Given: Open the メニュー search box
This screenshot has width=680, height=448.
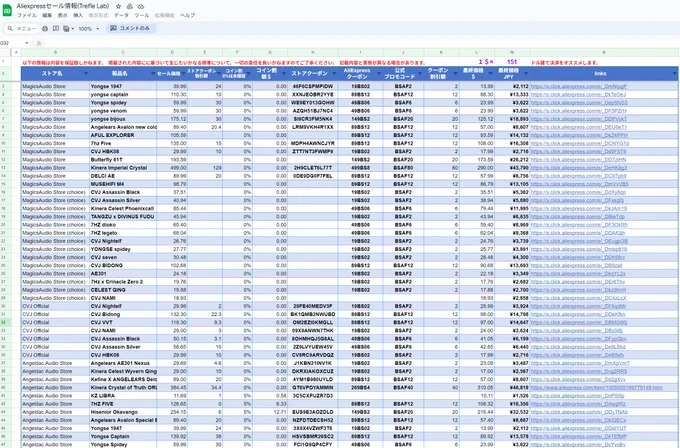Looking at the screenshot, I should (22, 29).
